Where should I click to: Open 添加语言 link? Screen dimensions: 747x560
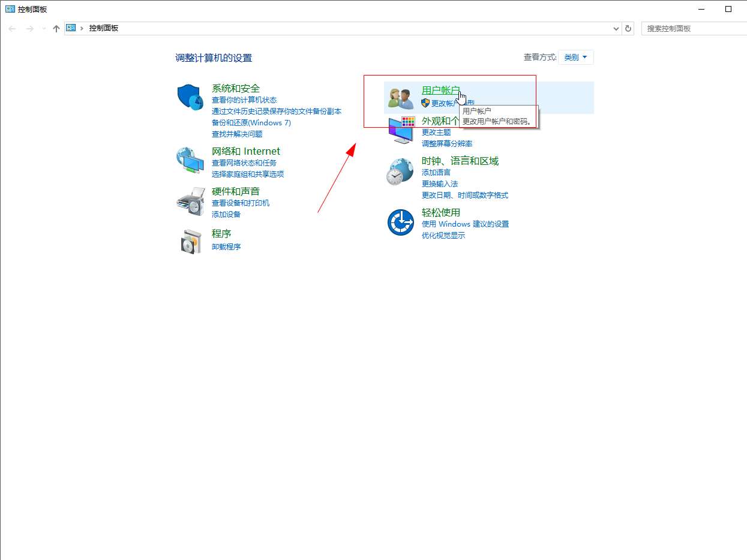tap(436, 173)
